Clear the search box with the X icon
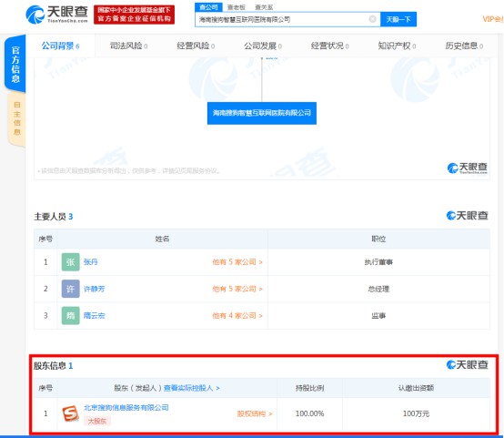Viewport: 504px width, 438px height. (x=372, y=19)
